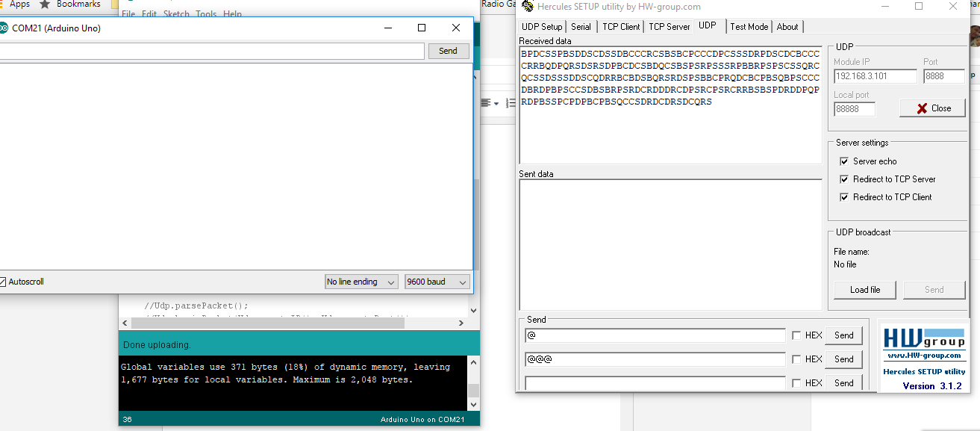980x431 pixels.
Task: Open the '9600 baud' rate dropdown
Action: click(x=437, y=282)
